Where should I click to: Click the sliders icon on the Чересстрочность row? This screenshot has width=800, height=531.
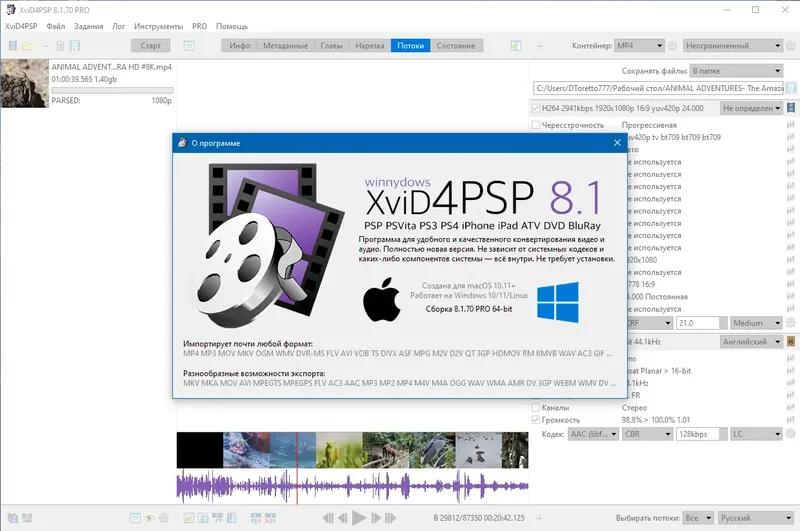790,125
